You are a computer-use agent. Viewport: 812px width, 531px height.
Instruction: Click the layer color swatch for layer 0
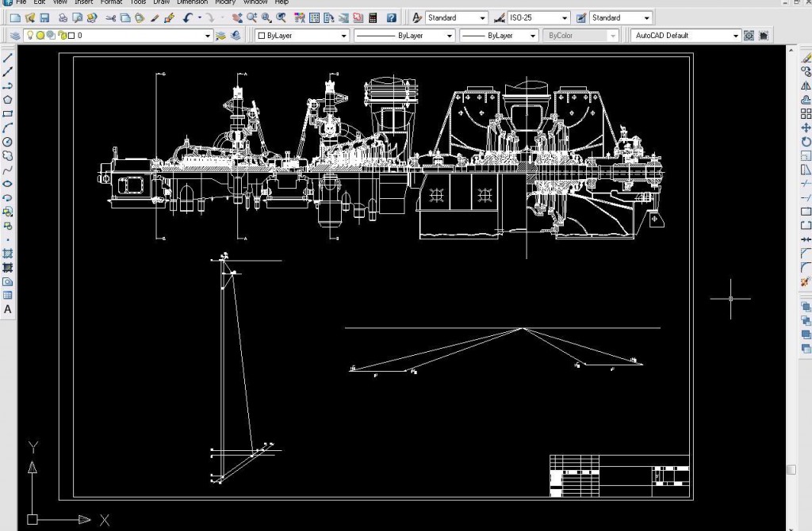71,36
